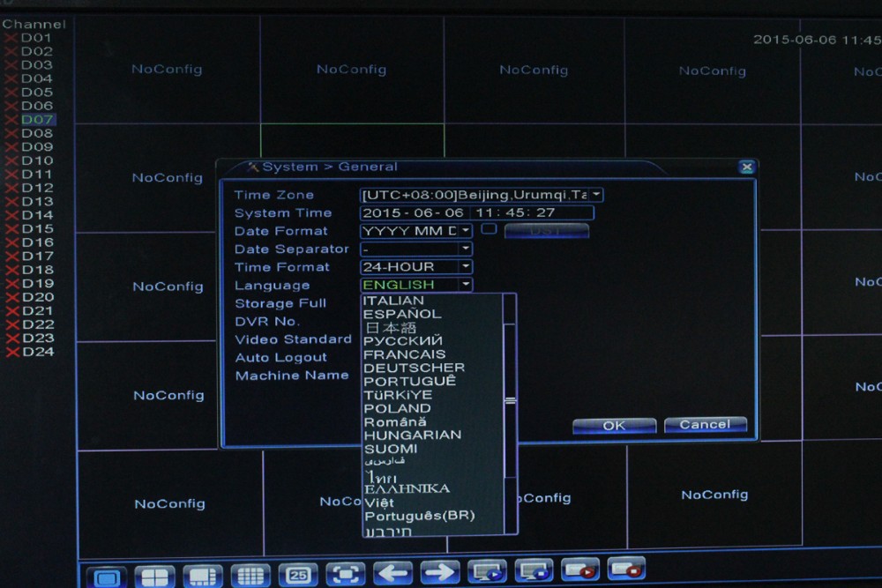This screenshot has height=588, width=882.
Task: Select the four-camera quad view layout
Action: [x=155, y=577]
